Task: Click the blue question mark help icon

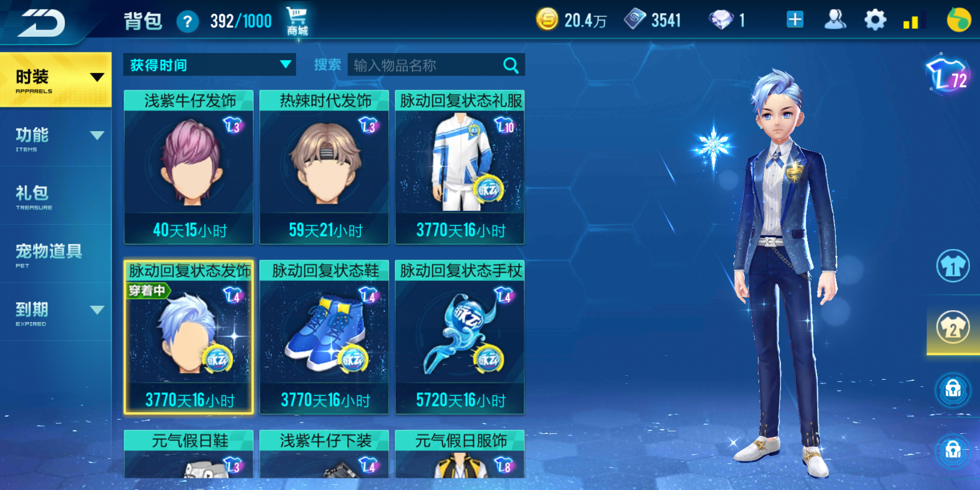Action: [187, 21]
